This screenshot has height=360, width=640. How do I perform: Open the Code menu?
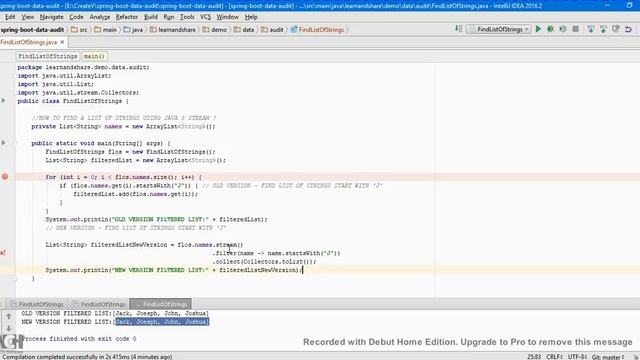(76, 17)
